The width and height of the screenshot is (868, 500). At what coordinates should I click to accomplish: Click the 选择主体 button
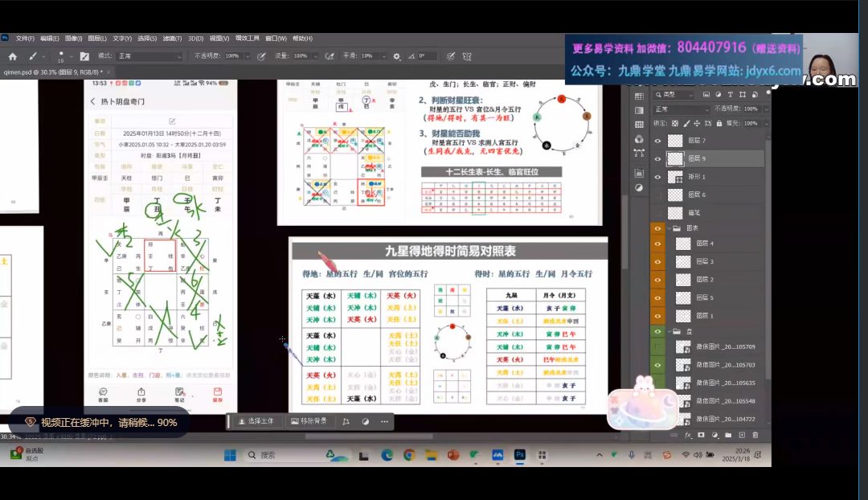(x=256, y=421)
